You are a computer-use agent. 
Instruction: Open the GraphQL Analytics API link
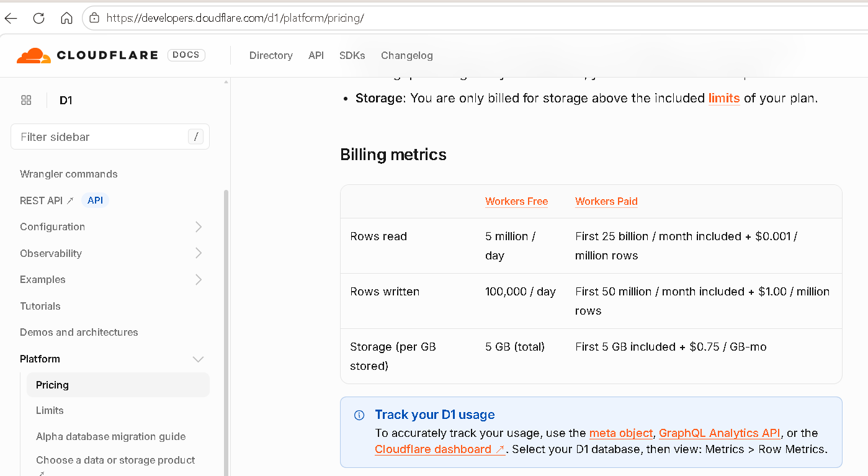(720, 433)
